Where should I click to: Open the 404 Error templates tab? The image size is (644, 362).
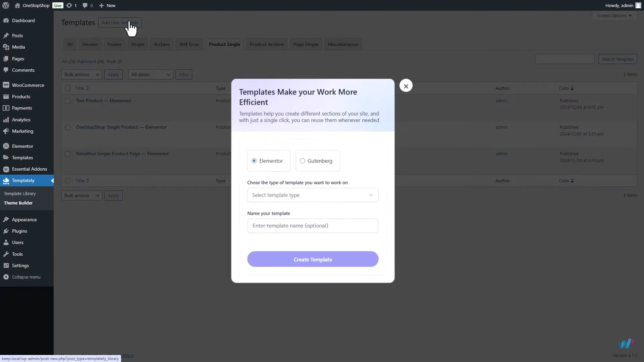[189, 44]
